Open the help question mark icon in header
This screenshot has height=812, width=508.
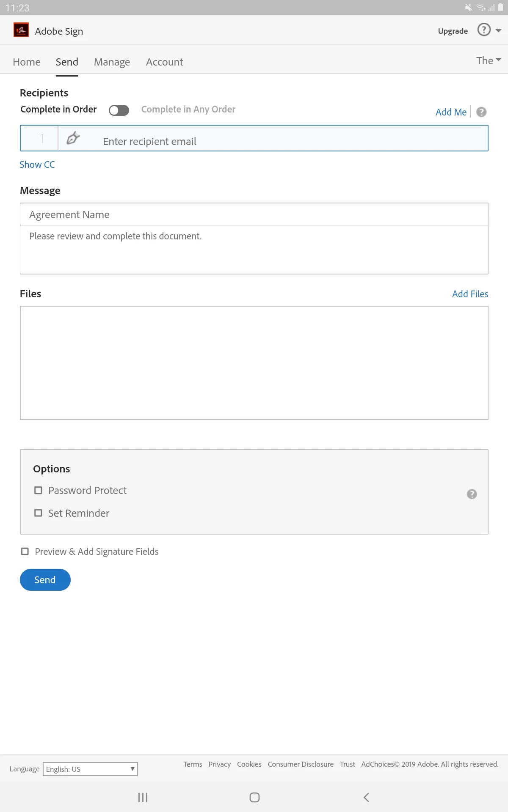tap(484, 30)
